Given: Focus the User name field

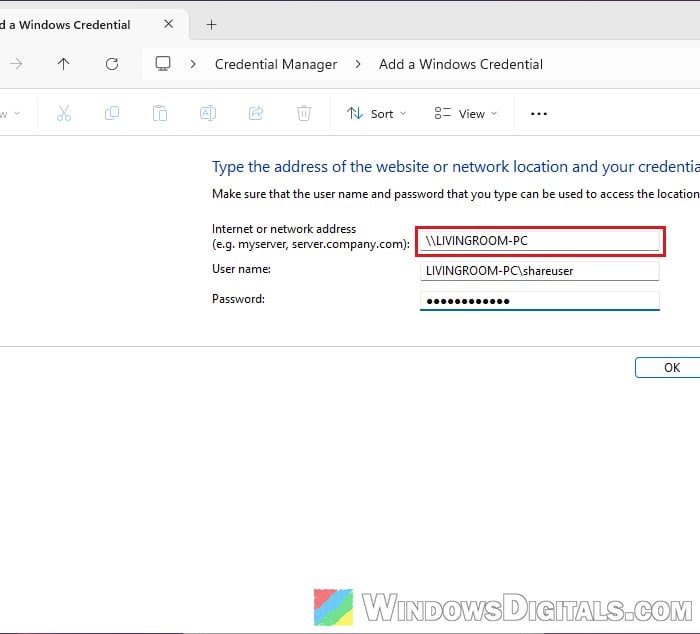Looking at the screenshot, I should (x=539, y=271).
